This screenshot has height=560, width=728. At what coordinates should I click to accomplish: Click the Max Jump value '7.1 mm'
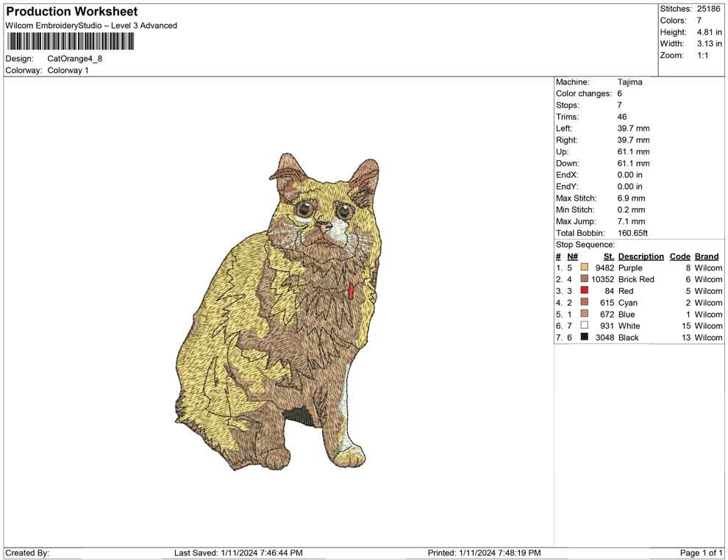[x=632, y=221]
